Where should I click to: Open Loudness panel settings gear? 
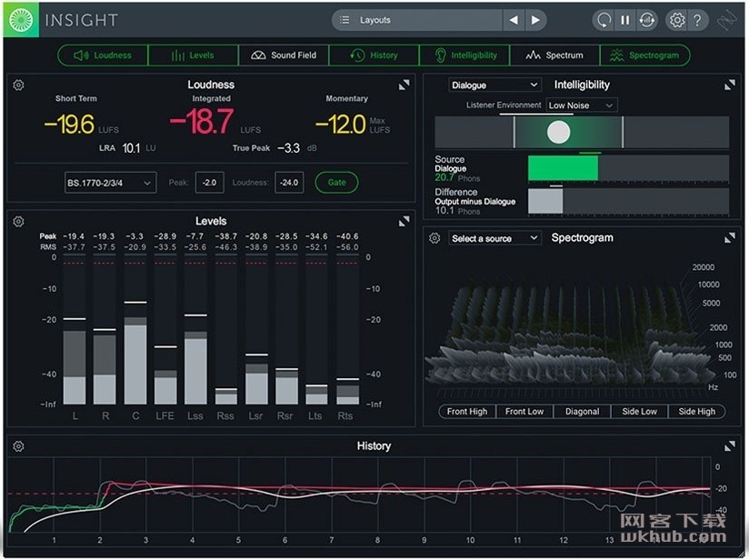point(18,85)
